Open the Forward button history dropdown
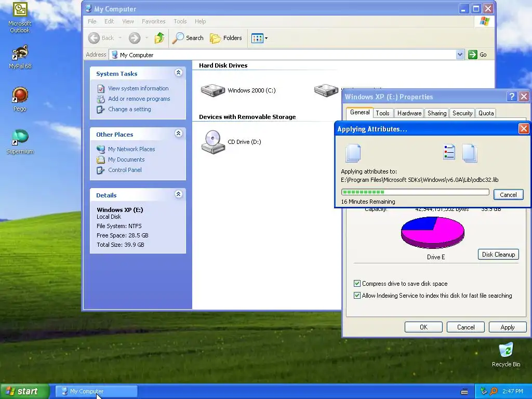The image size is (532, 399). click(x=147, y=38)
